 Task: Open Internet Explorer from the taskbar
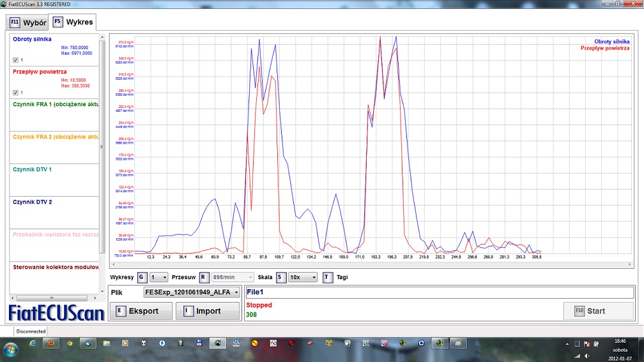(33, 343)
